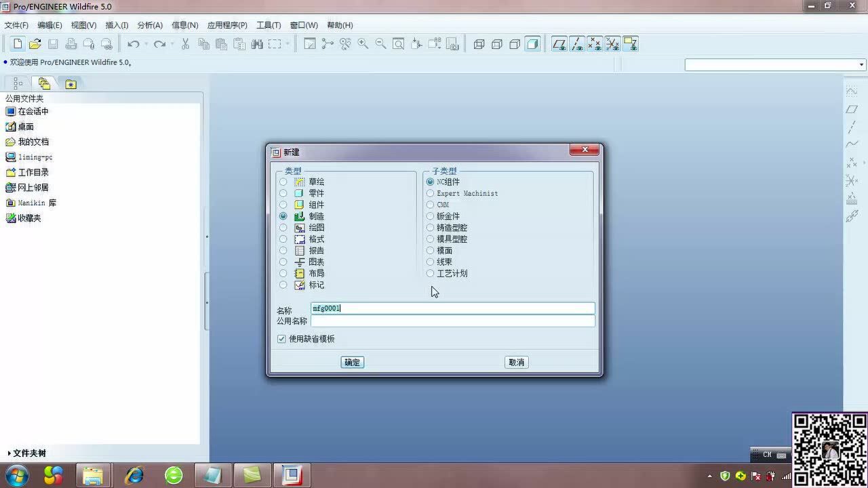Open the Favorites tab icon in navigator
The image size is (868, 488).
point(71,84)
